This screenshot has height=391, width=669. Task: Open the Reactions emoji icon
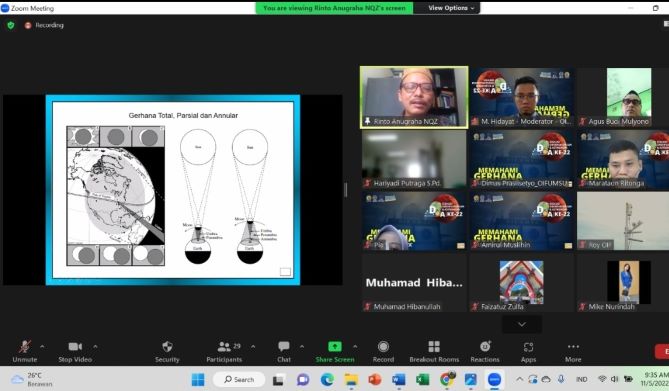485,347
